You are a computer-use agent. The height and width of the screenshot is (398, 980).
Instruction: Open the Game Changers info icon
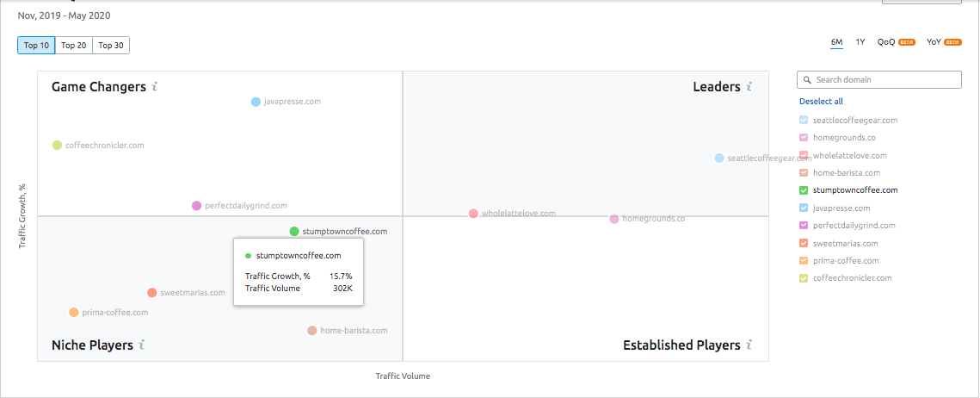pyautogui.click(x=154, y=87)
